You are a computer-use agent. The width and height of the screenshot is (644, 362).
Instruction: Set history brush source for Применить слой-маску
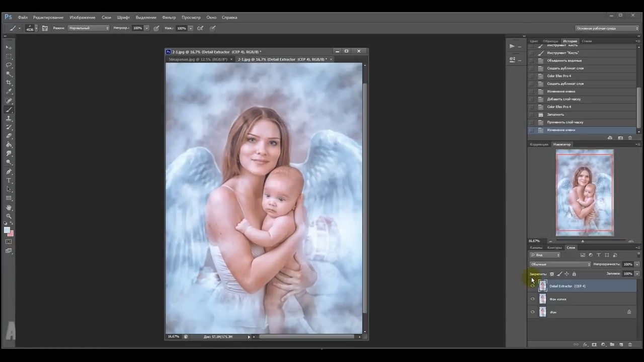(x=532, y=122)
